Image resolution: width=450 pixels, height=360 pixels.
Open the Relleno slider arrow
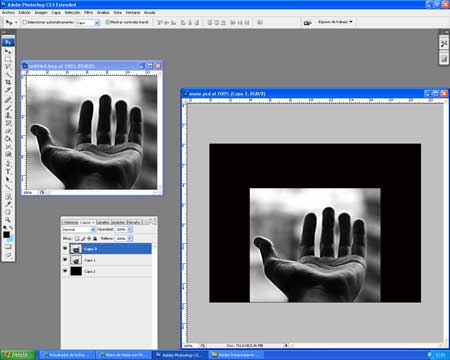tap(130, 238)
